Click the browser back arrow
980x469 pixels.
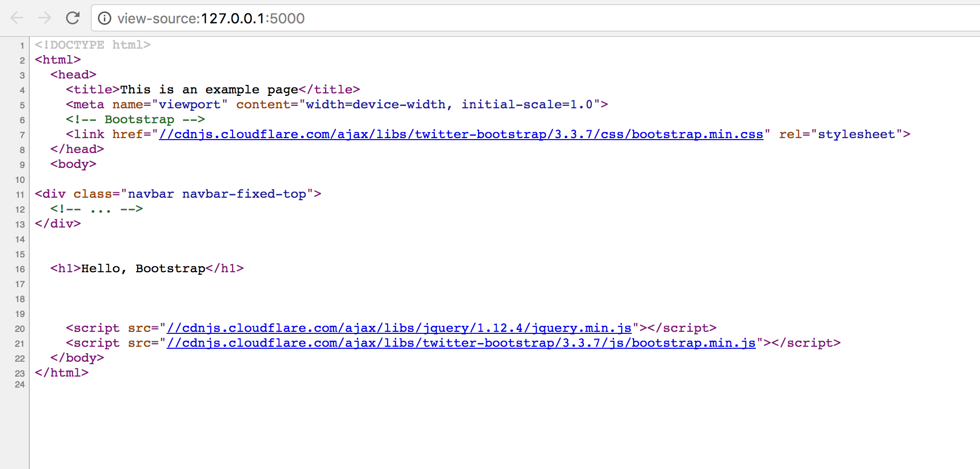pos(17,18)
